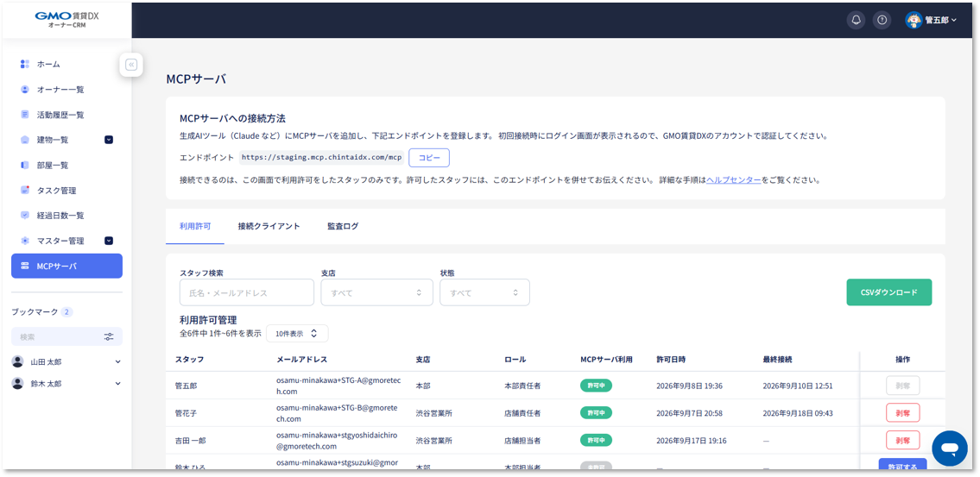Image resolution: width=980 pixels, height=477 pixels.
Task: Click the タスク管理 sidebar icon
Action: tap(25, 190)
